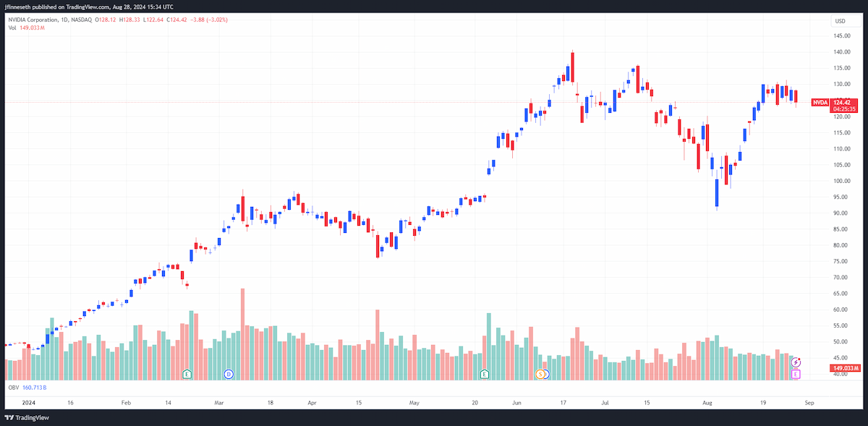Click the tallest red volume bar in March
The image size is (868, 426).
(x=242, y=334)
